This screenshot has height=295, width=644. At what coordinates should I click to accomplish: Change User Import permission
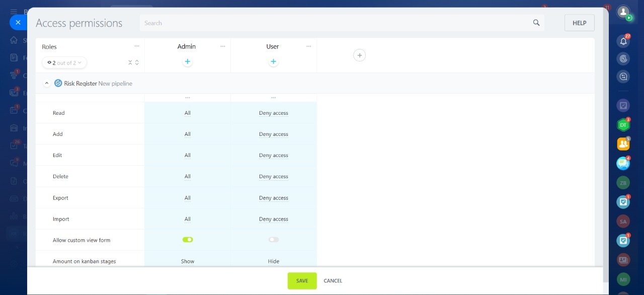[274, 219]
